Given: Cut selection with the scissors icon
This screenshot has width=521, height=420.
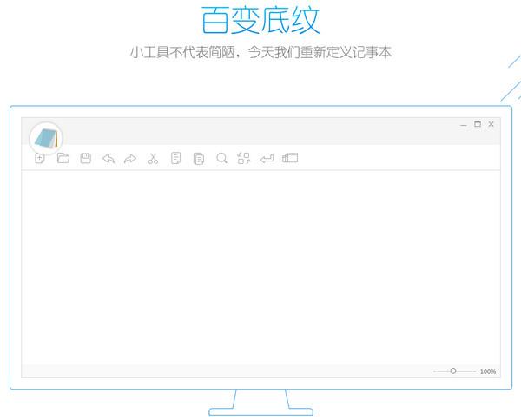Looking at the screenshot, I should (x=153, y=159).
